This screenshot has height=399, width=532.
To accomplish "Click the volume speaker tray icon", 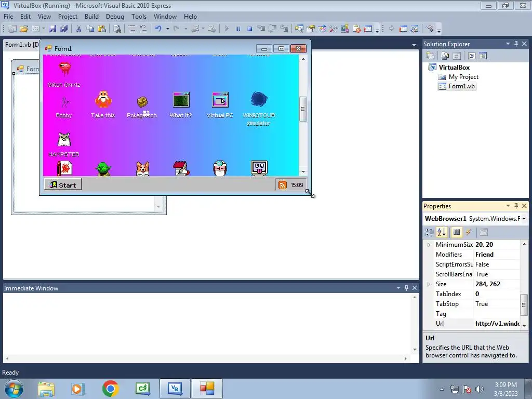I will [x=480, y=389].
